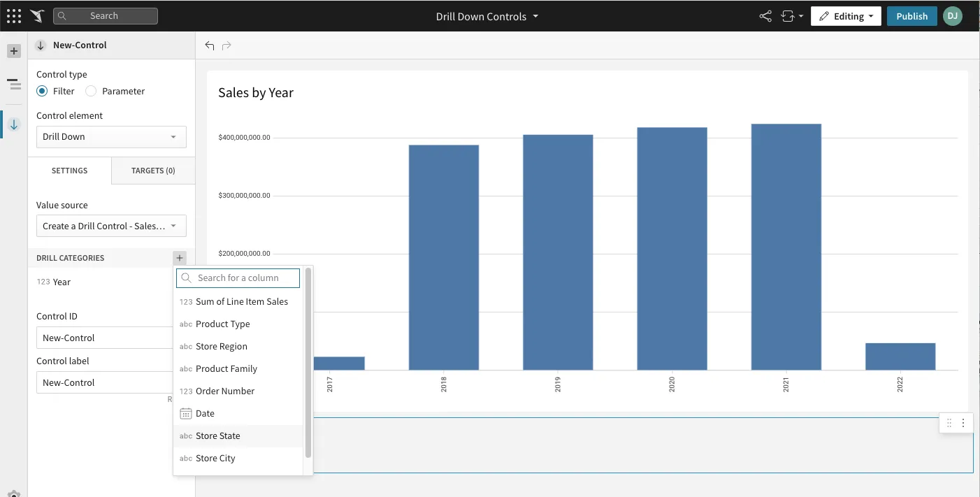Click the 2020 bar in chart
The width and height of the screenshot is (980, 497).
point(672,249)
